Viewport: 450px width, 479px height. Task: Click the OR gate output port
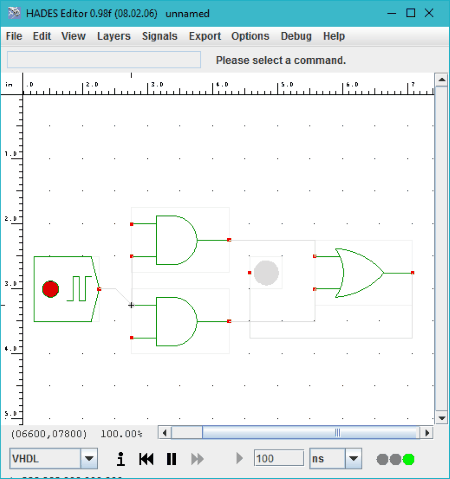point(412,273)
